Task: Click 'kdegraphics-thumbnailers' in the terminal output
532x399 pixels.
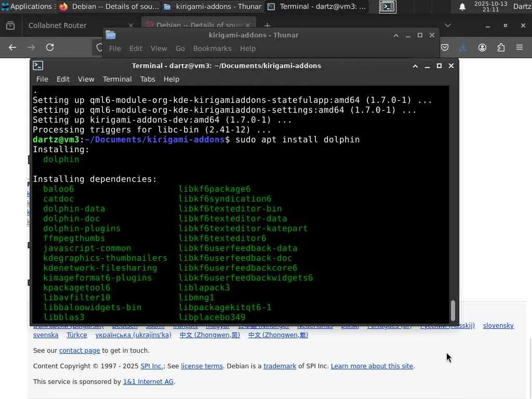Action: click(105, 258)
